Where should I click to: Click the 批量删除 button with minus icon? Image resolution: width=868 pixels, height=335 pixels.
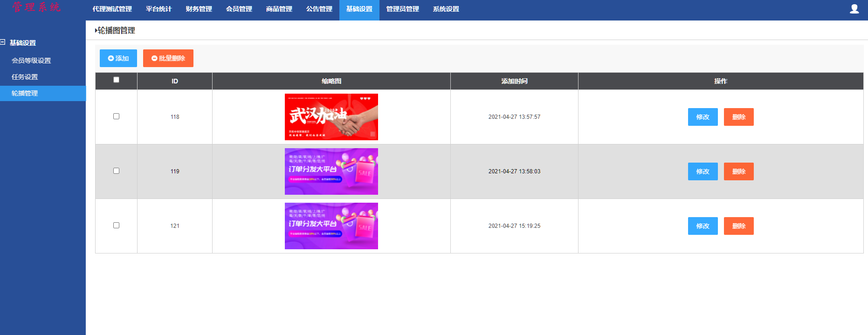pos(168,58)
